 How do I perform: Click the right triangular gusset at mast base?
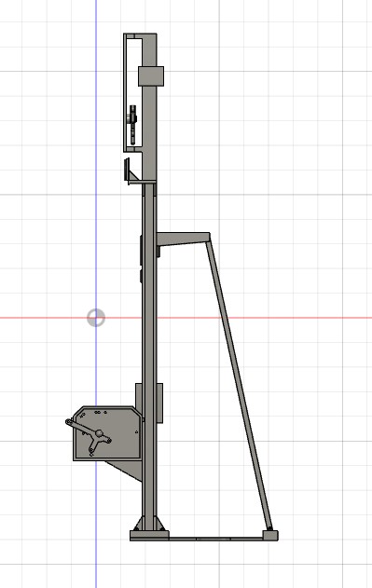coord(160,524)
